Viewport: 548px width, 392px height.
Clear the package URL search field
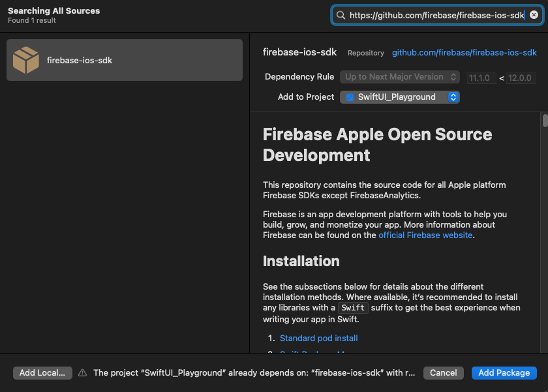534,14
